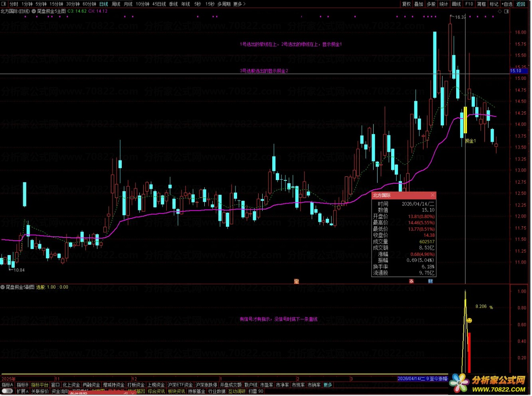
Task: Select 两融资金 indicator tab
Action: click(x=92, y=385)
